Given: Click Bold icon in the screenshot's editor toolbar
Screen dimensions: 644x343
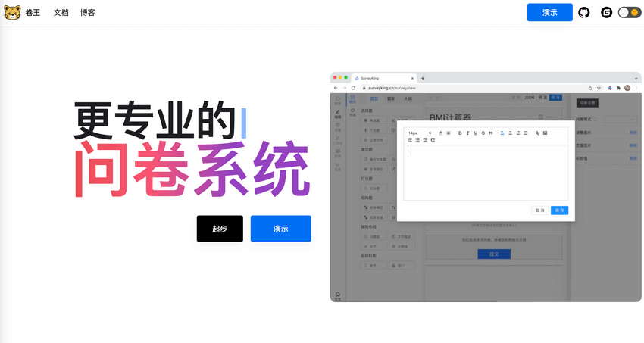Looking at the screenshot, I should coord(460,133).
